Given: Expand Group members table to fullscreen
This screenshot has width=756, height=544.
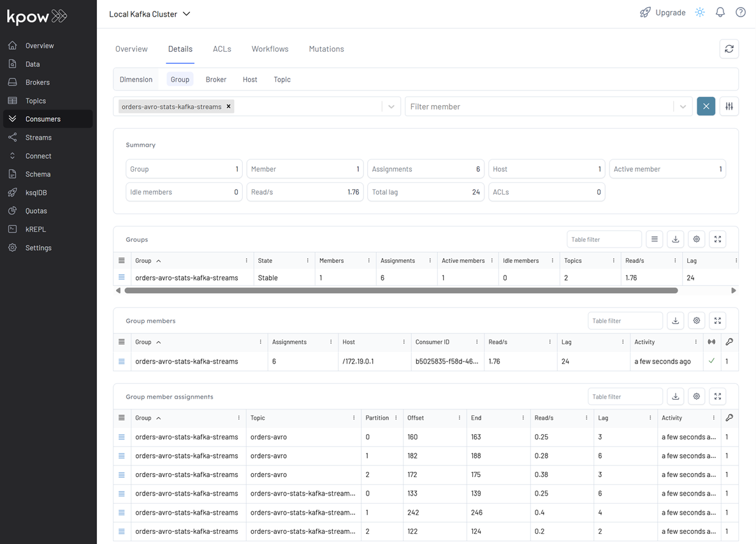Looking at the screenshot, I should pos(717,321).
